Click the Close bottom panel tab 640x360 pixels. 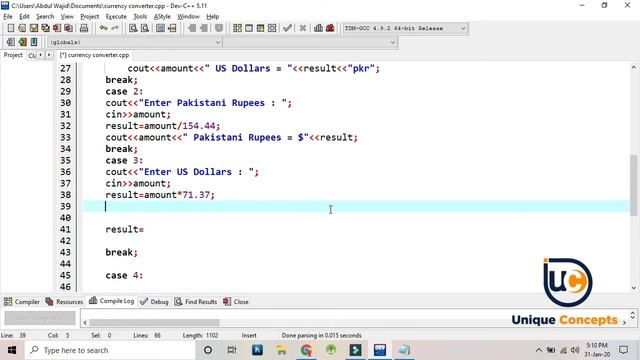[236, 302]
